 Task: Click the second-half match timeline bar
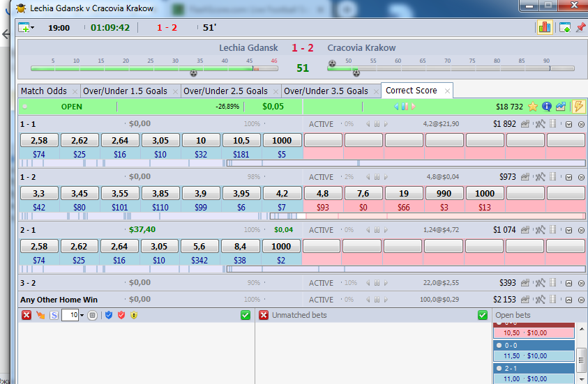click(451, 68)
